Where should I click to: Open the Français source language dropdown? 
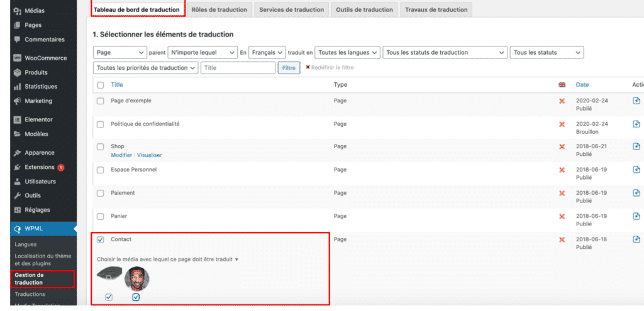pyautogui.click(x=267, y=53)
